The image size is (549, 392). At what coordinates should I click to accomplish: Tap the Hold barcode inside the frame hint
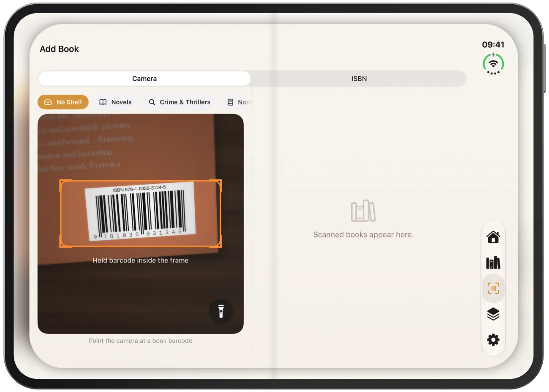pos(141,260)
